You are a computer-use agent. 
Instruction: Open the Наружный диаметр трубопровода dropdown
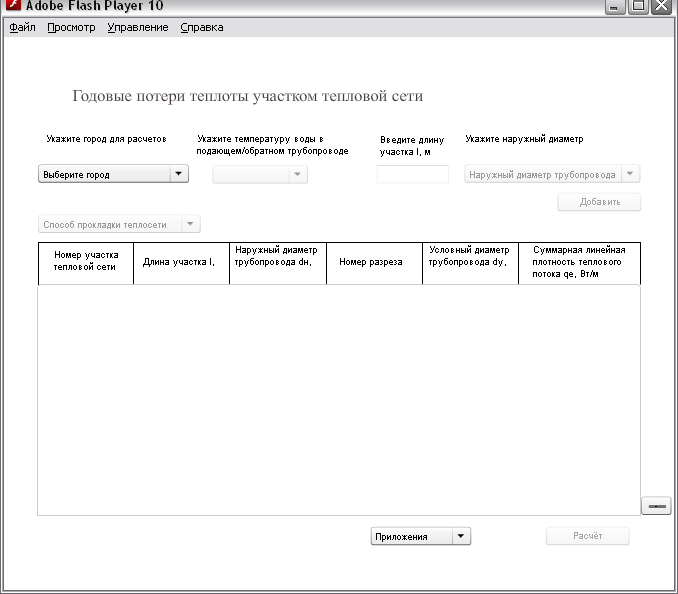pos(552,174)
